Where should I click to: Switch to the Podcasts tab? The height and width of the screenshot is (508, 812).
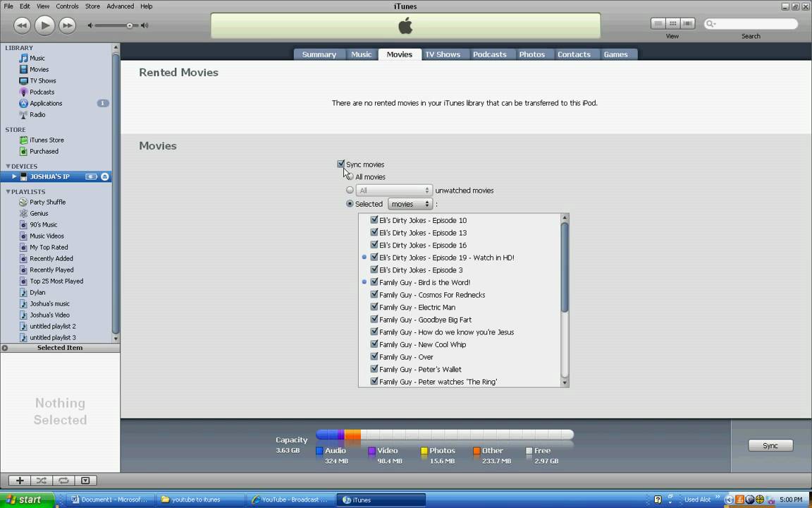pos(490,54)
